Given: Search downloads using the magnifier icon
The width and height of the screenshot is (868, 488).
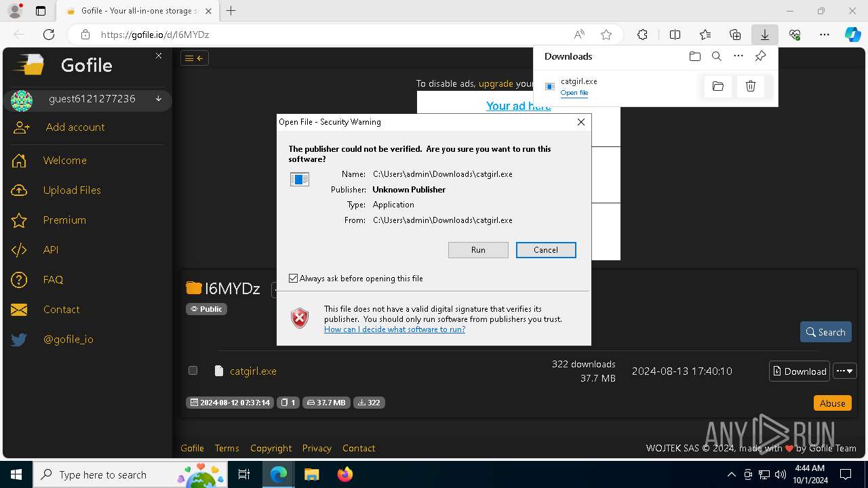Looking at the screenshot, I should 717,56.
